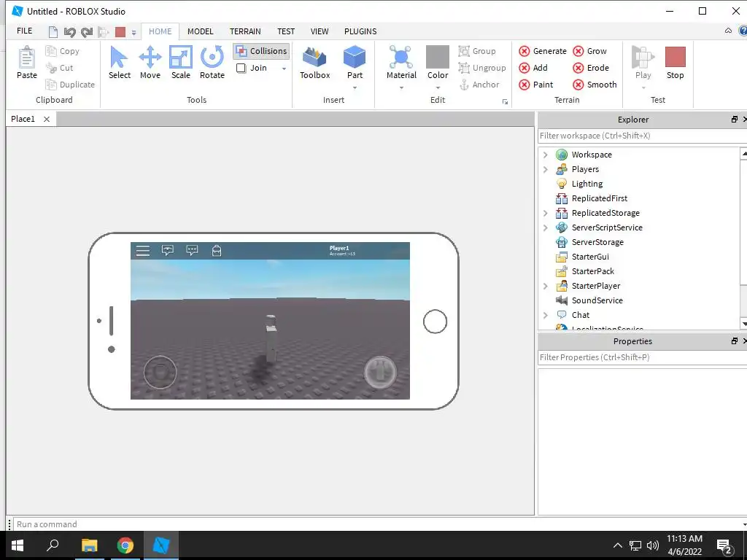Image resolution: width=747 pixels, height=560 pixels.
Task: Open Windows Start menu
Action: coord(18,545)
